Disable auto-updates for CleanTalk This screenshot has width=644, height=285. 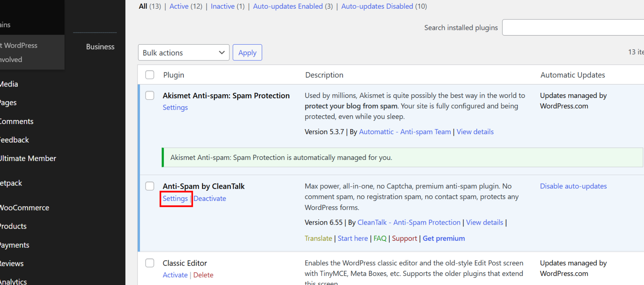click(573, 186)
